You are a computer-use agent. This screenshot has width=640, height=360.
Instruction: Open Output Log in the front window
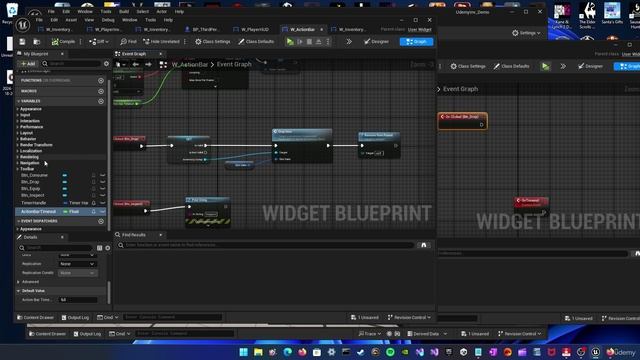[x=75, y=317]
